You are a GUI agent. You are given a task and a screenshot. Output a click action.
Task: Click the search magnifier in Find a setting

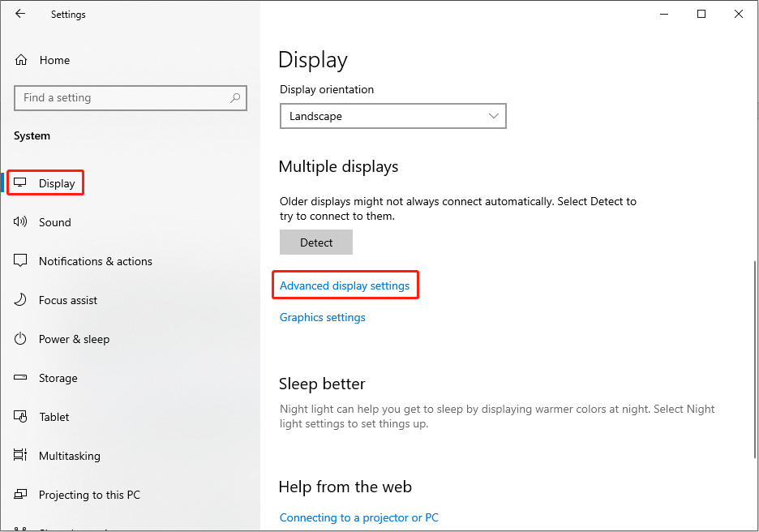click(234, 97)
